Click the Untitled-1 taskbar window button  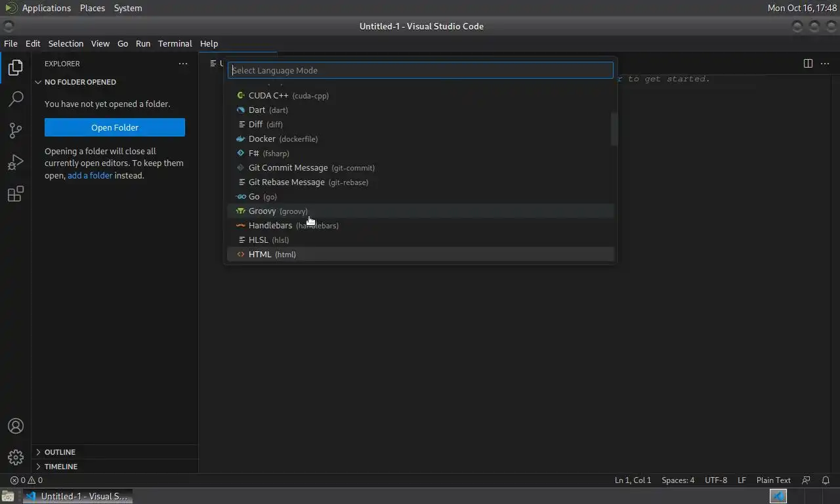pos(77,496)
